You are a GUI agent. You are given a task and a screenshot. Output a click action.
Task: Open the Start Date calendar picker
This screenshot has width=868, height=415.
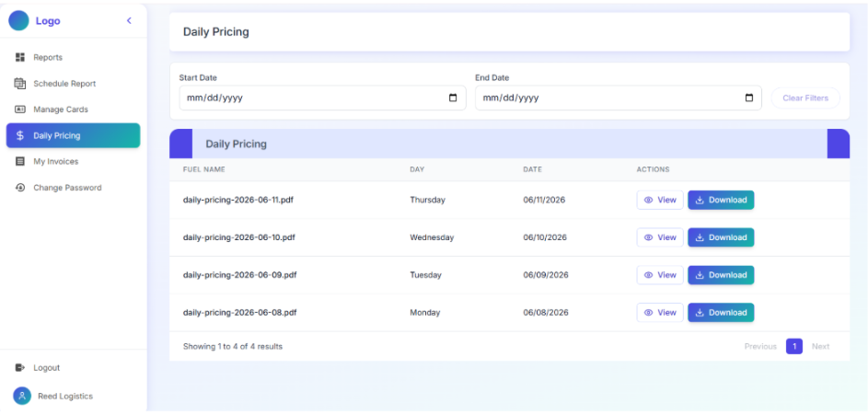pos(453,98)
